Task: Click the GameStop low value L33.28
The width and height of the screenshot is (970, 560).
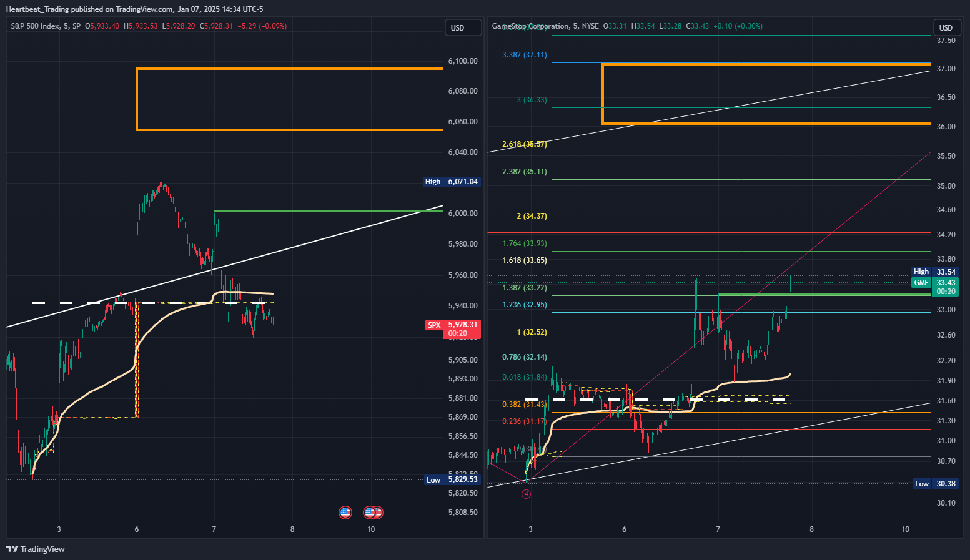Action: (x=670, y=26)
